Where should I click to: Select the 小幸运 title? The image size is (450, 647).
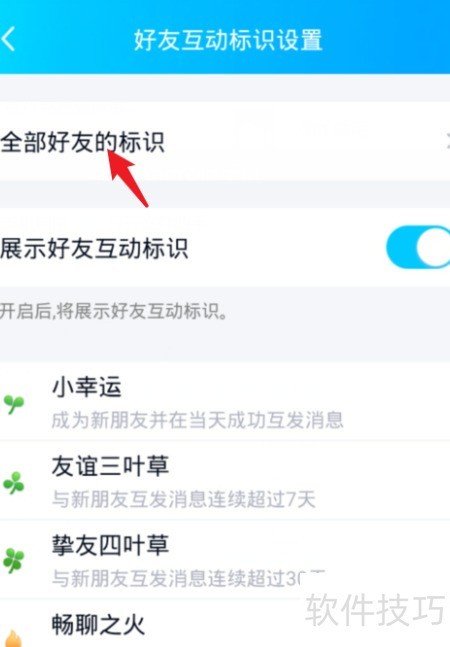click(x=87, y=387)
